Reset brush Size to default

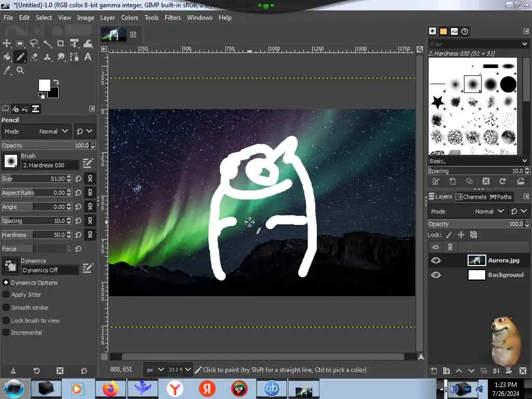pyautogui.click(x=78, y=179)
